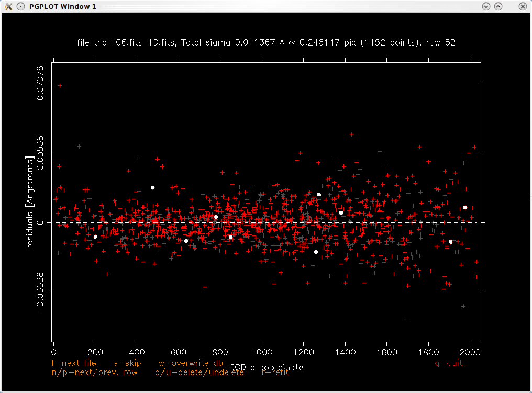Click the 'n/p-next/prev. row' command text
Image resolution: width=532 pixels, height=393 pixels.
94,372
